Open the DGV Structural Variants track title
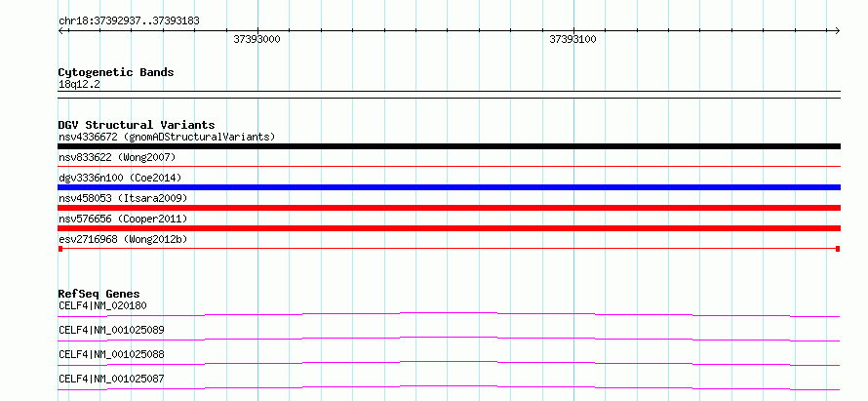 137,125
